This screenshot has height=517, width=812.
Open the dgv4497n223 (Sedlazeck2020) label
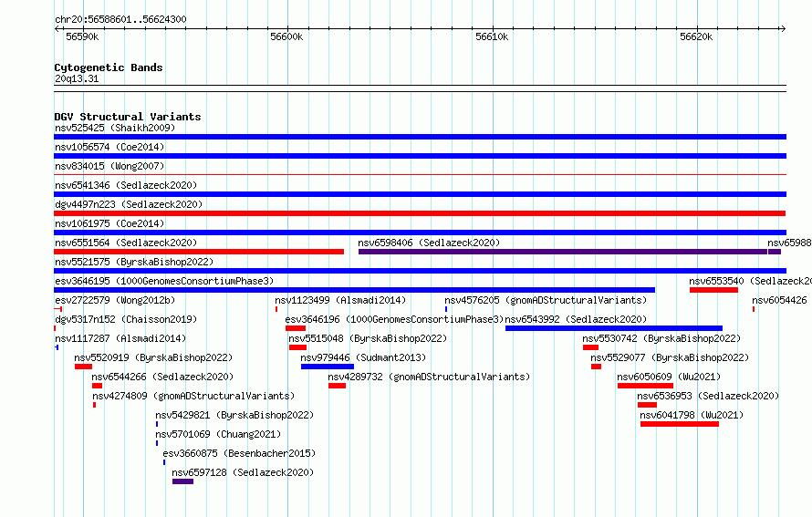click(129, 204)
